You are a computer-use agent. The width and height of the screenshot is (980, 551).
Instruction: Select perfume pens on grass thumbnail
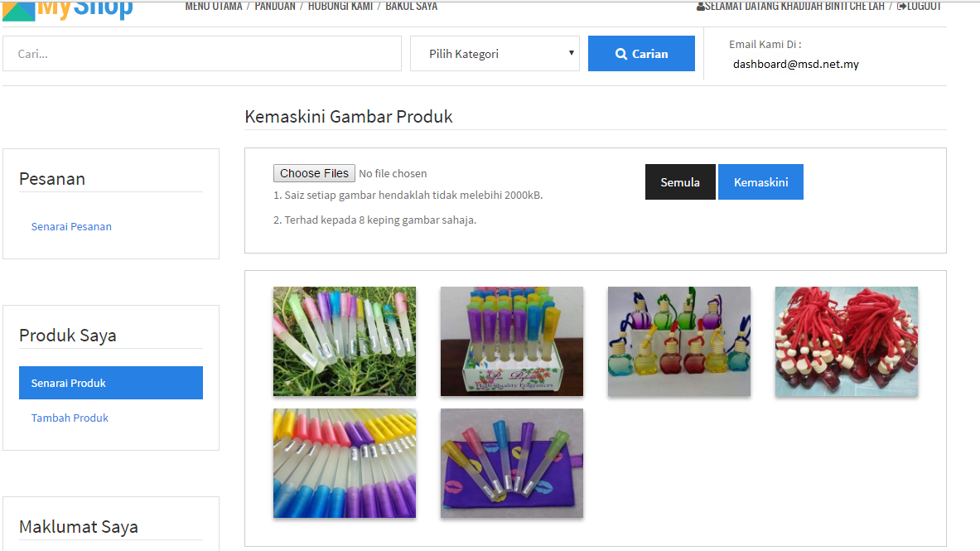coord(345,341)
